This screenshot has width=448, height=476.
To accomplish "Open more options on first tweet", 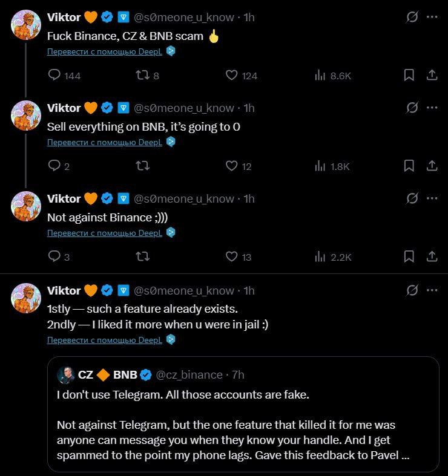I will pyautogui.click(x=432, y=17).
